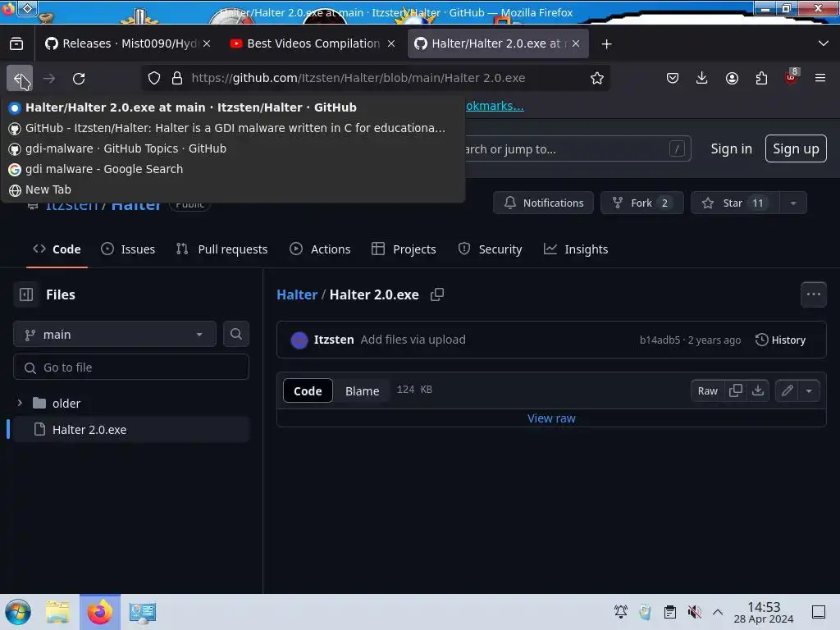Select current Halter 2.0.exe at main history entry
The image size is (840, 630).
[232, 107]
